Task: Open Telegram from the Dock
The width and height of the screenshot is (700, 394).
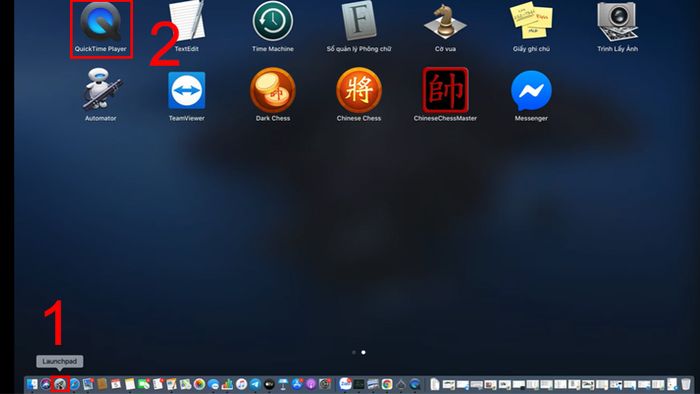Action: pyautogui.click(x=255, y=384)
